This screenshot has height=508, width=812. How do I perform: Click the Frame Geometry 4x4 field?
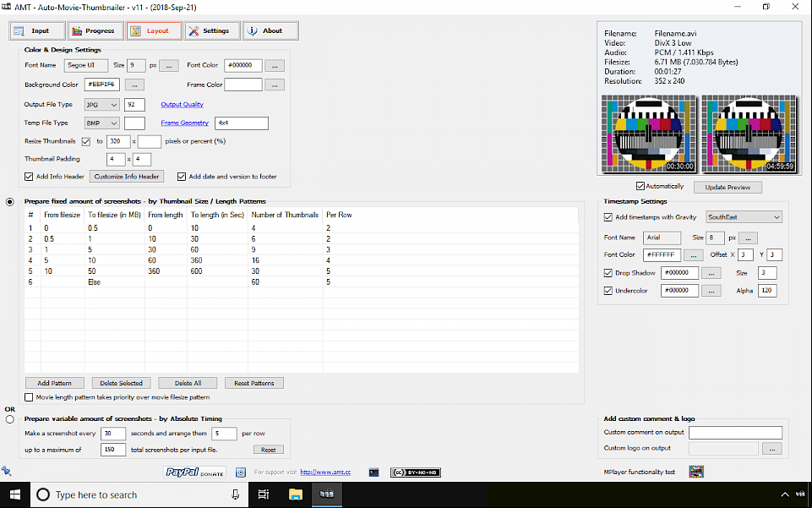(x=242, y=123)
